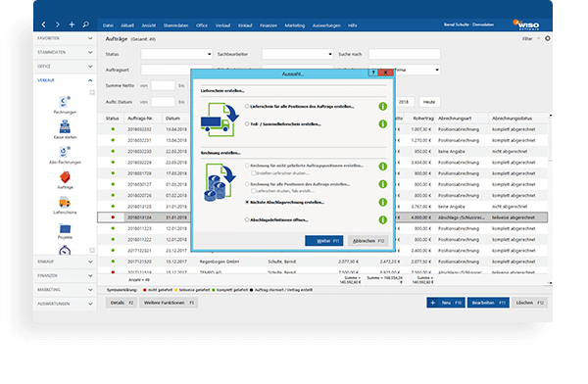588x384 pixels.
Task: Expand the Finanzen sidebar section
Action: click(65, 275)
